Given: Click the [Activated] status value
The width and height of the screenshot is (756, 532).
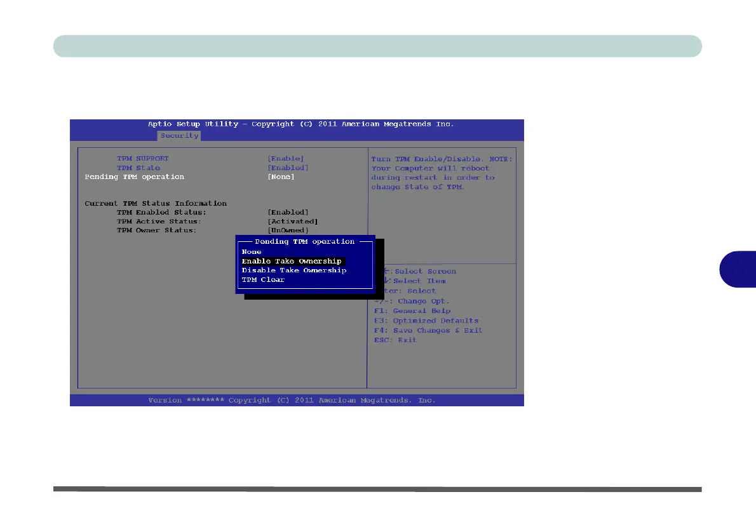Looking at the screenshot, I should 293,222.
